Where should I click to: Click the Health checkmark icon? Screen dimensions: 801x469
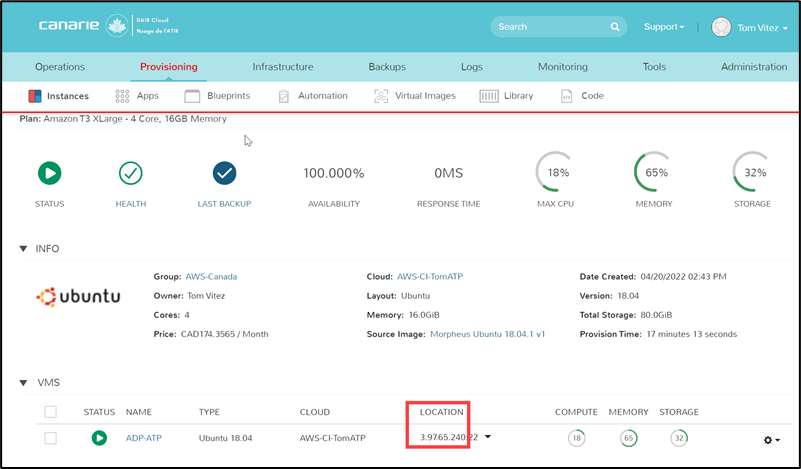[x=131, y=173]
